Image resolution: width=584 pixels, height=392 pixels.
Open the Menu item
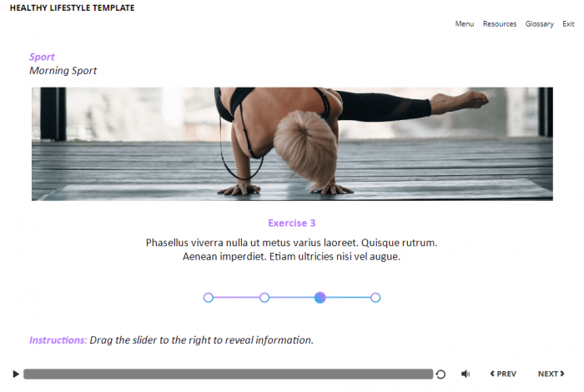pyautogui.click(x=465, y=24)
